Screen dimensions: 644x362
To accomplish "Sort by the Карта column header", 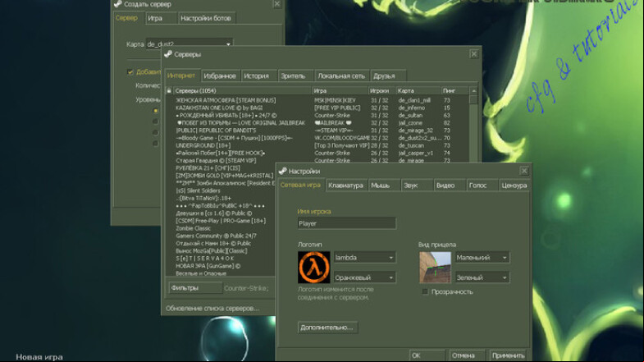I will point(418,91).
